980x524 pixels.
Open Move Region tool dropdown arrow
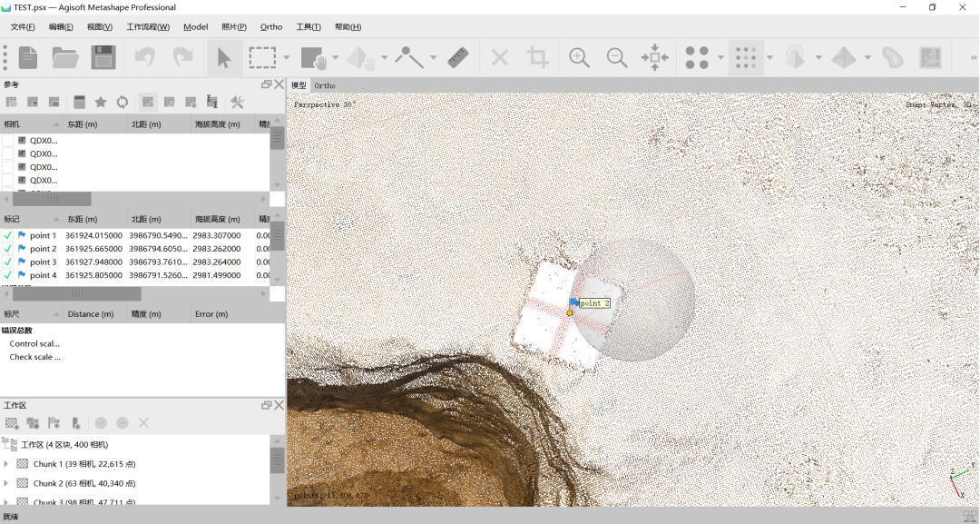[x=336, y=57]
